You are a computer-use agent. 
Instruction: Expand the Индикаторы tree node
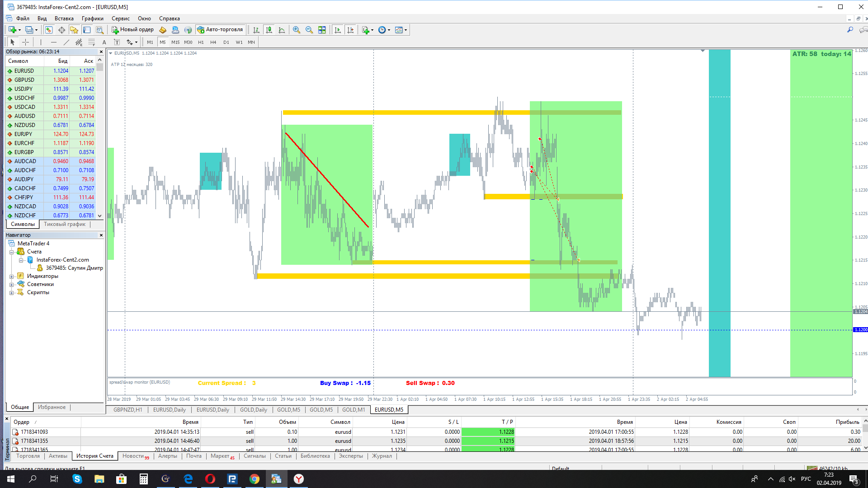[x=12, y=276]
